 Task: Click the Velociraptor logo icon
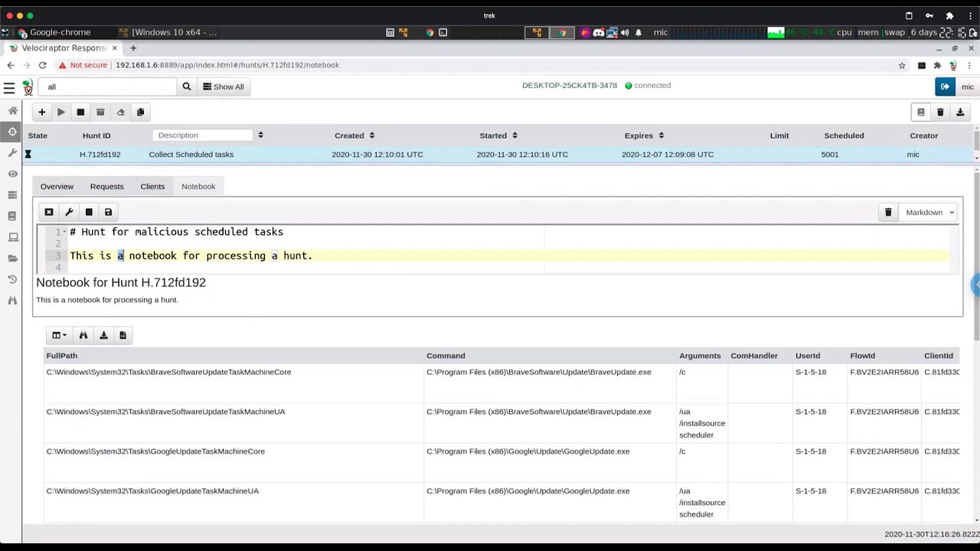coord(28,87)
